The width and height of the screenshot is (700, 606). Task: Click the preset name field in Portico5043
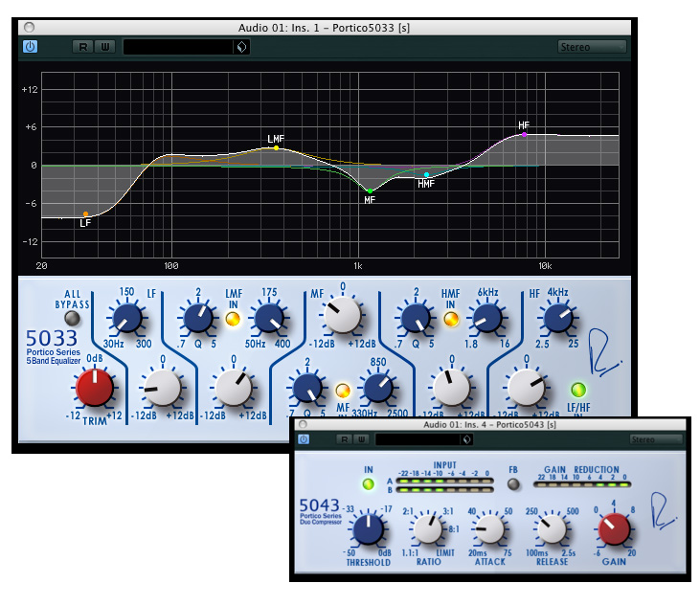click(x=418, y=439)
